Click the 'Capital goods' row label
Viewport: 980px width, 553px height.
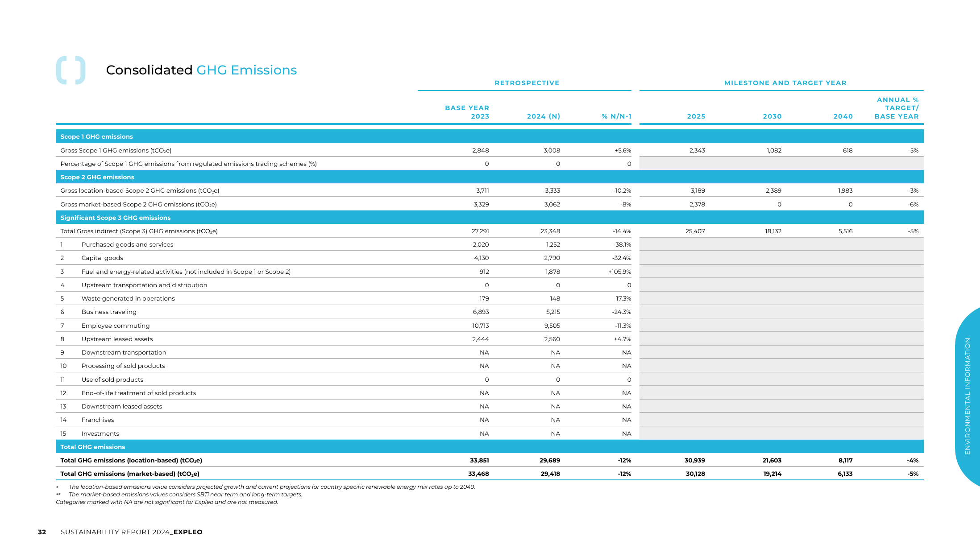[102, 258]
